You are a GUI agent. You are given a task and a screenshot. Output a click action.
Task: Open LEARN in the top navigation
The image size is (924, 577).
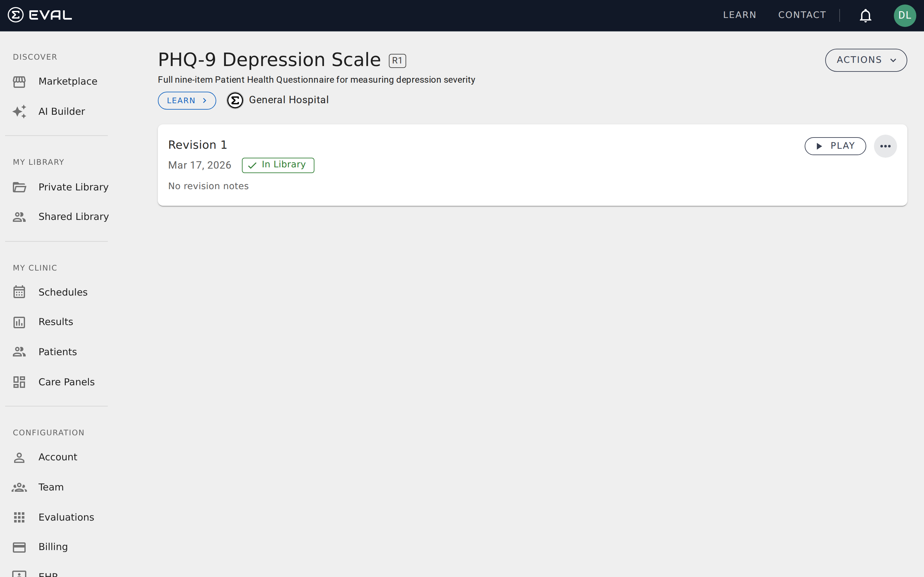pos(739,15)
